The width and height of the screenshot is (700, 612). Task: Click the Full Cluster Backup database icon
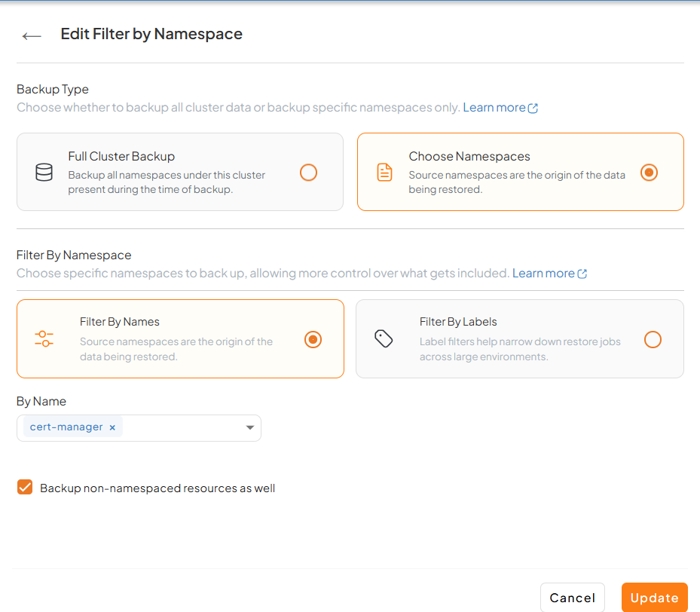tap(44, 173)
